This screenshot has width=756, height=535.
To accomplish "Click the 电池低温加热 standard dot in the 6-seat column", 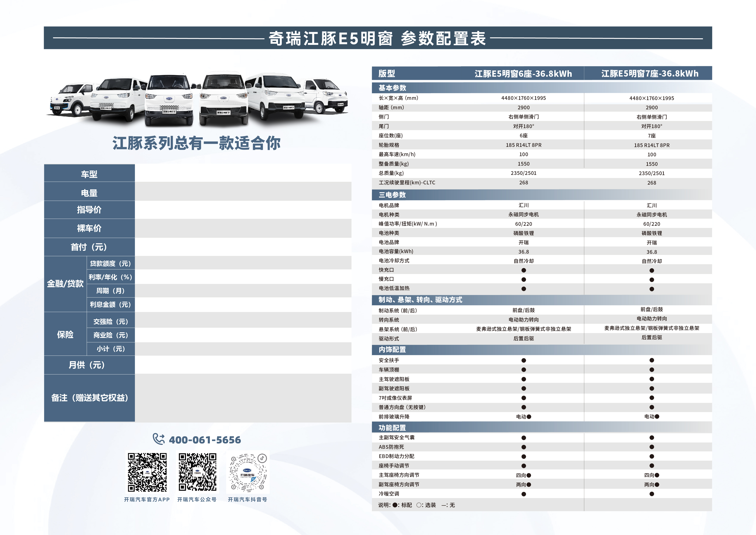I will tap(523, 289).
